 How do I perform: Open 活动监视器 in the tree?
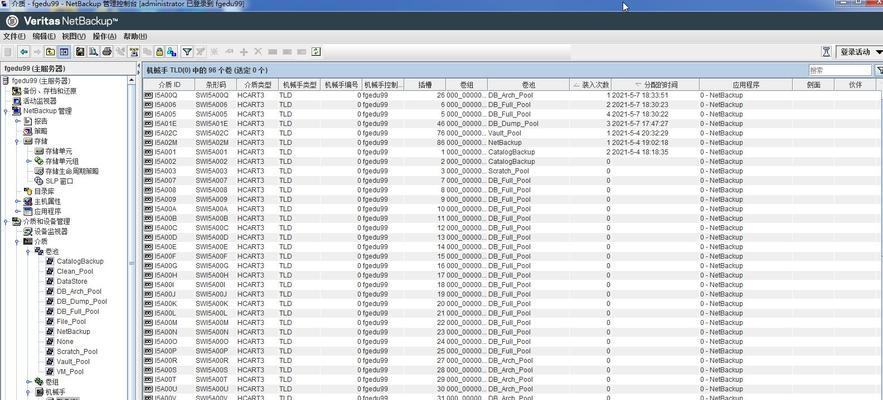[39, 101]
